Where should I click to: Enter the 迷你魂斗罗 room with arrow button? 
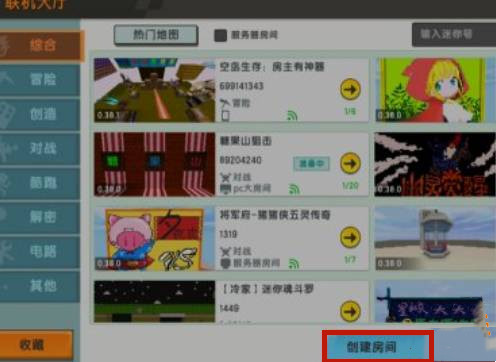pyautogui.click(x=350, y=311)
